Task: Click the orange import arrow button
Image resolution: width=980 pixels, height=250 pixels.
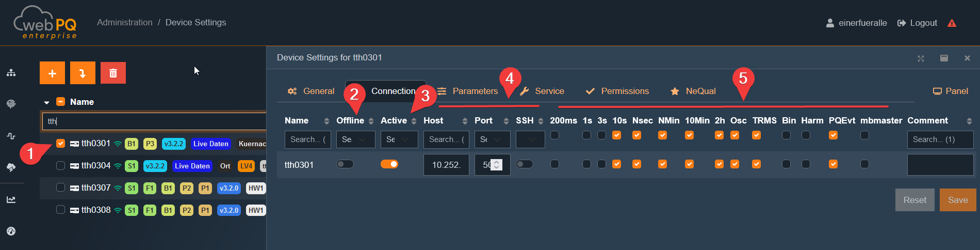Action: 83,73
